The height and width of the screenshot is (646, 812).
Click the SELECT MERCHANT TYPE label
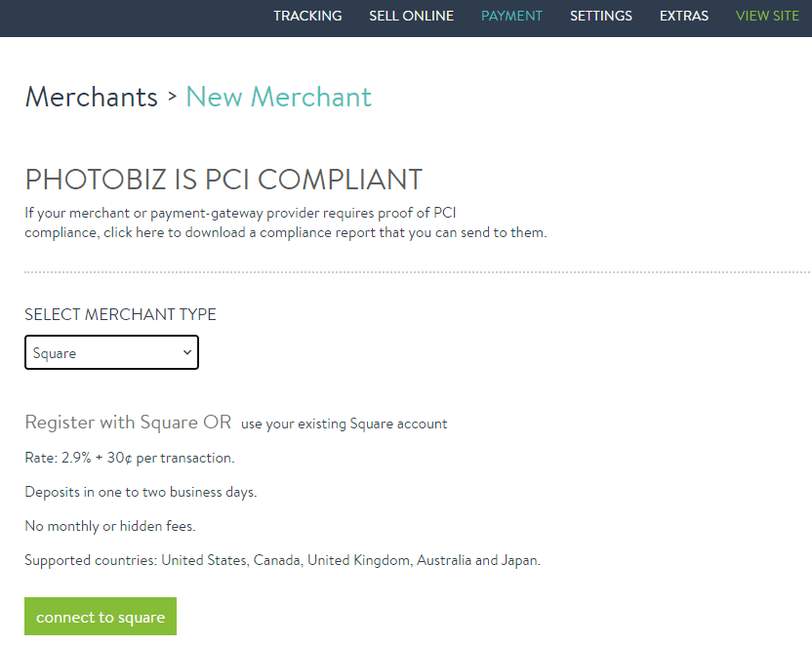coord(120,314)
